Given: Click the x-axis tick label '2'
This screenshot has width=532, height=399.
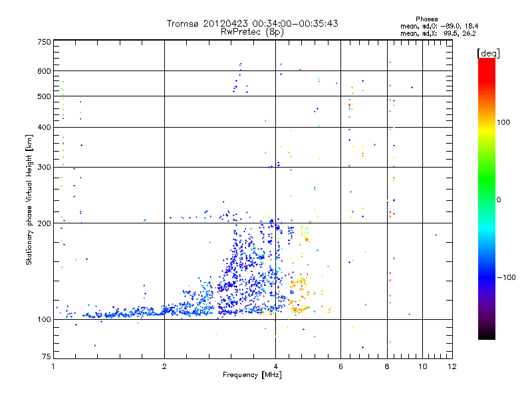Looking at the screenshot, I should pos(164,366).
